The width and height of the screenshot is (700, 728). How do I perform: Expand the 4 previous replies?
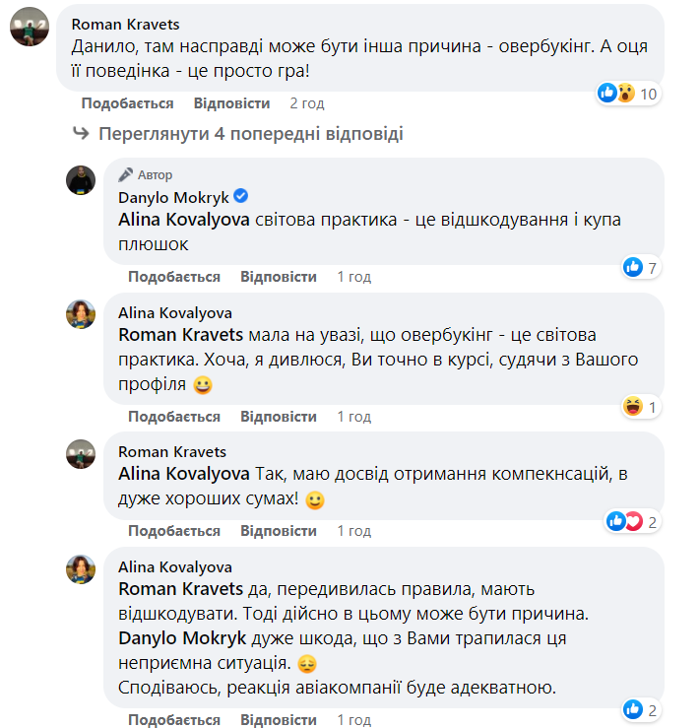pos(251,134)
